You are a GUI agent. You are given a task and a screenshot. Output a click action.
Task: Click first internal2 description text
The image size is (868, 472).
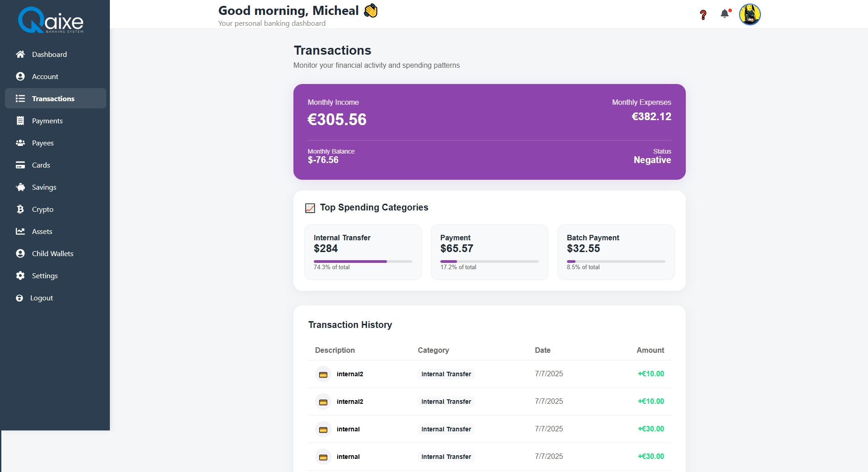pos(350,374)
